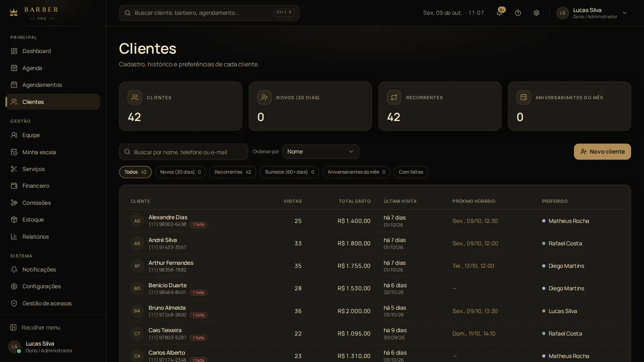
Task: Select the Todos 42 filter chip
Action: click(135, 172)
